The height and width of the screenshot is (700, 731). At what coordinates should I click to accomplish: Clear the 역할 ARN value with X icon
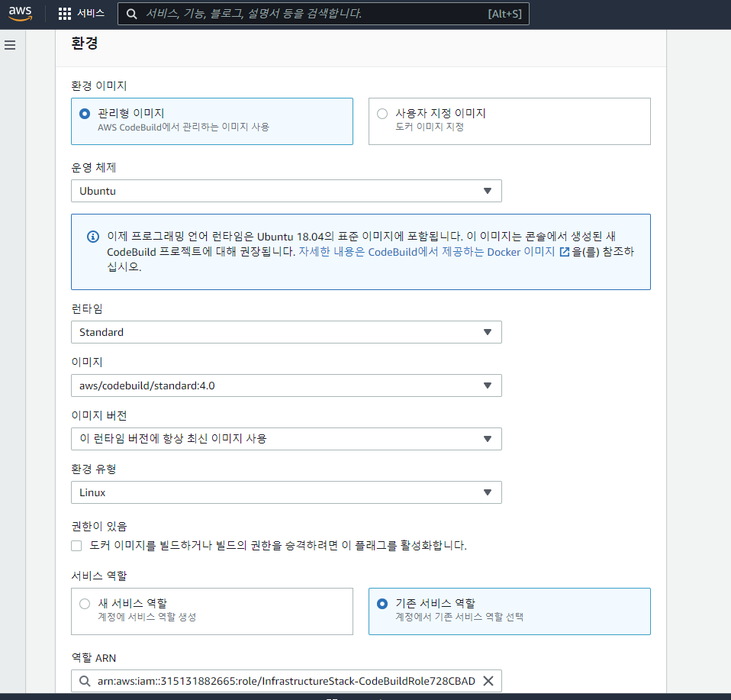[x=488, y=681]
